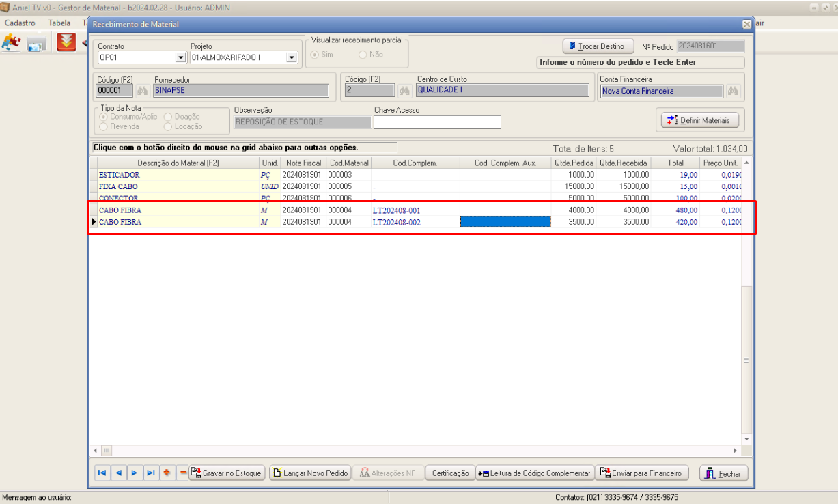The height and width of the screenshot is (504, 838).
Task: Click the red minus remove-row icon
Action: coord(182,473)
